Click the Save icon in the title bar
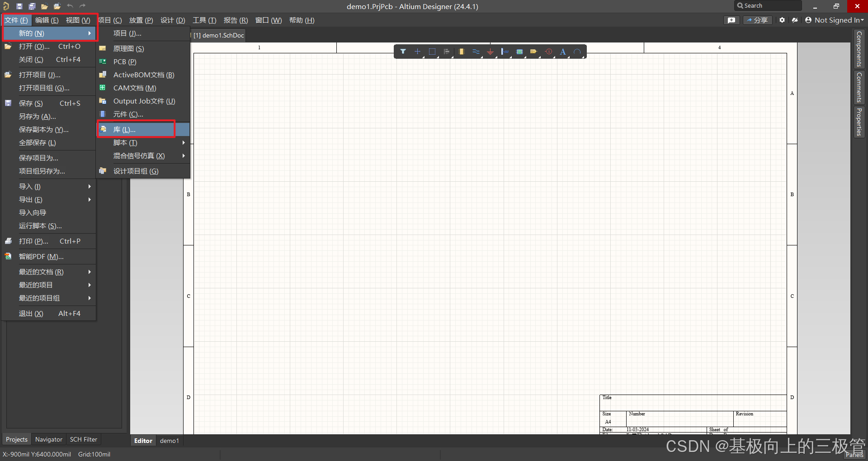 click(x=19, y=6)
